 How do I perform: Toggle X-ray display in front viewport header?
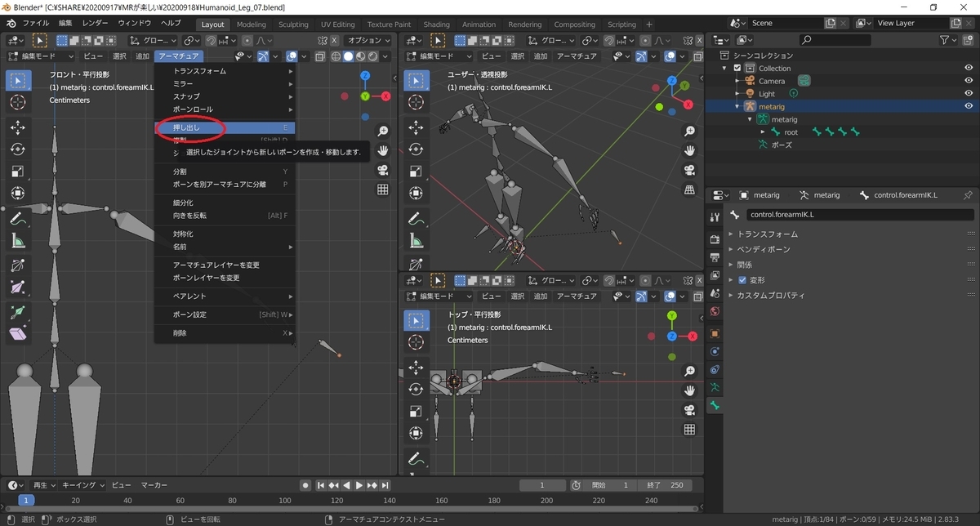point(320,56)
